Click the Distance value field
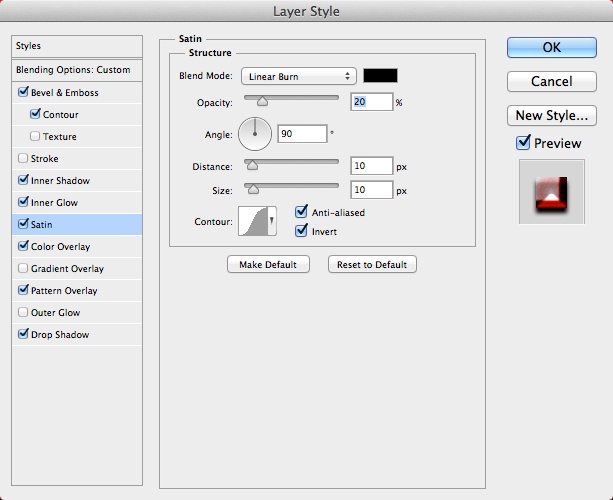The height and width of the screenshot is (500, 613). point(371,166)
